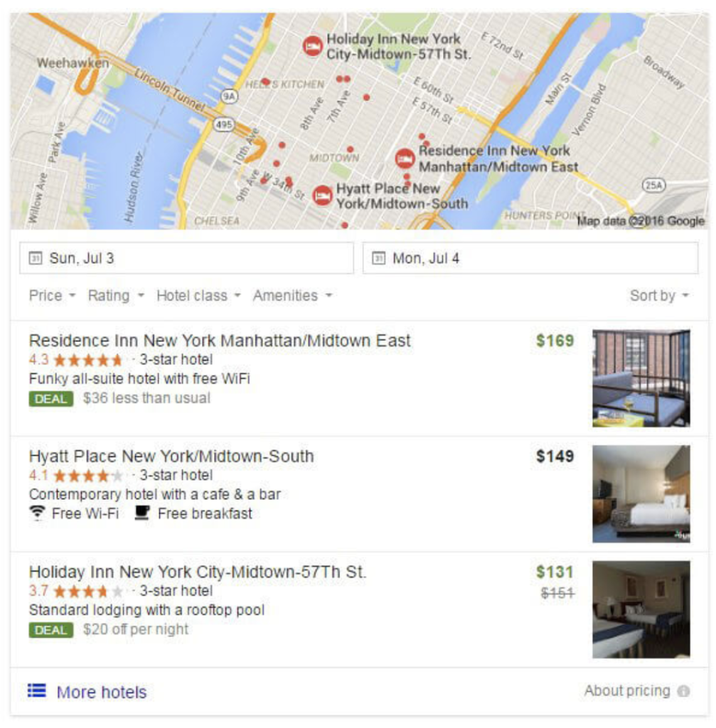
Task: Click the Hyatt Place map pin marker
Action: coord(322,196)
